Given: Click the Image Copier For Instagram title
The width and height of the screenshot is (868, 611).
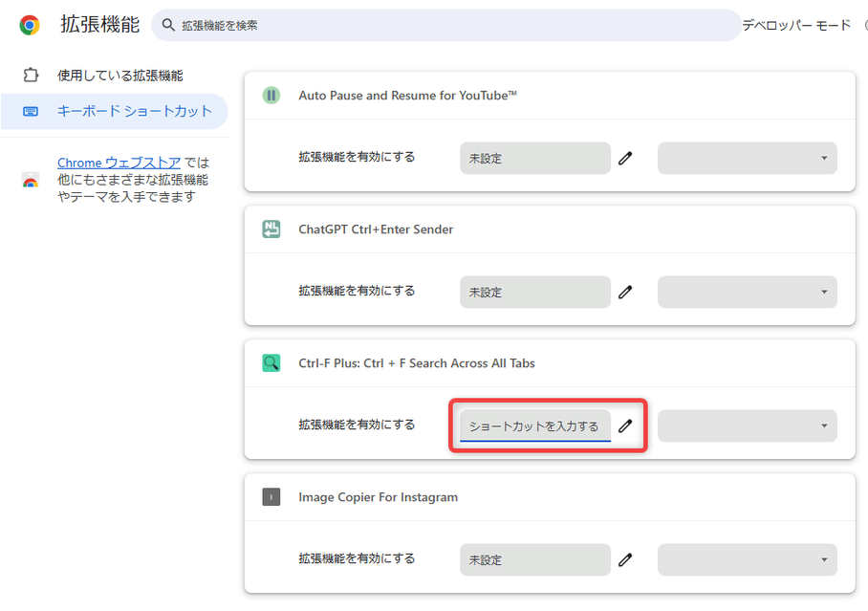Looking at the screenshot, I should [379, 497].
